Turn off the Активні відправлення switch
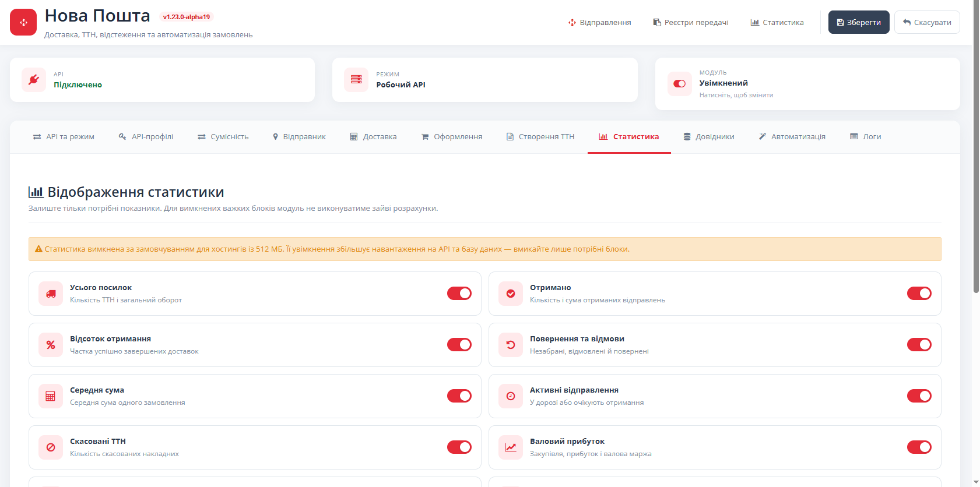The width and height of the screenshot is (980, 487). coord(919,396)
